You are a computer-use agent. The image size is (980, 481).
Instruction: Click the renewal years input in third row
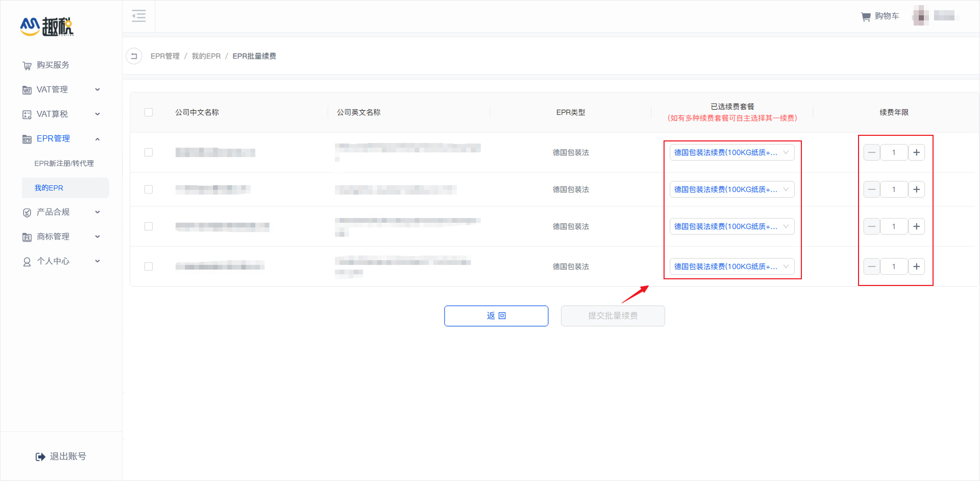pos(894,226)
